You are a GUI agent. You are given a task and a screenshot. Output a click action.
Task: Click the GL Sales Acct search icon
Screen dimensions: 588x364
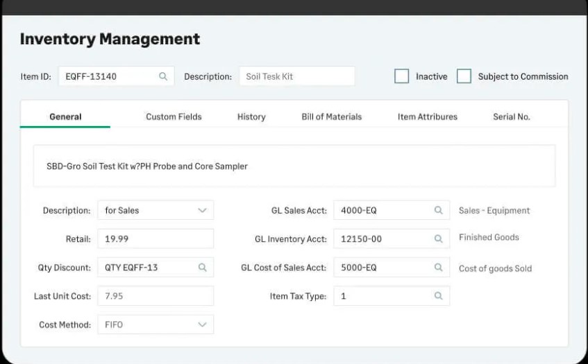pyautogui.click(x=438, y=210)
